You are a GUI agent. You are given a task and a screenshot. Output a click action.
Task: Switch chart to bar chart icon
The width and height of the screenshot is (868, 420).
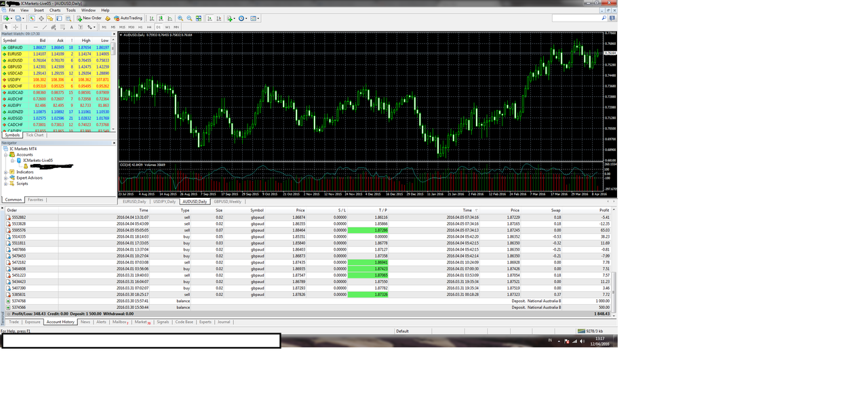tap(151, 18)
